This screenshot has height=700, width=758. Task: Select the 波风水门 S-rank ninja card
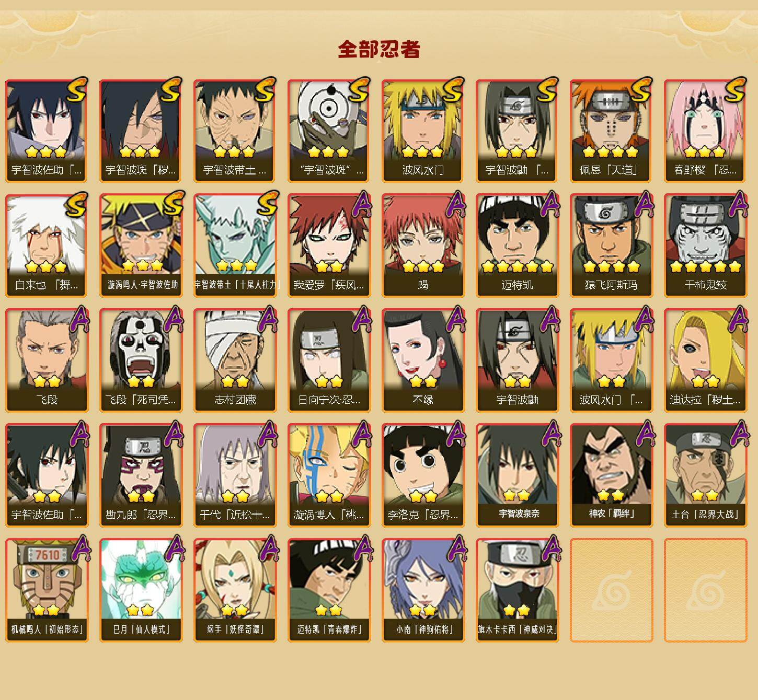(x=423, y=131)
